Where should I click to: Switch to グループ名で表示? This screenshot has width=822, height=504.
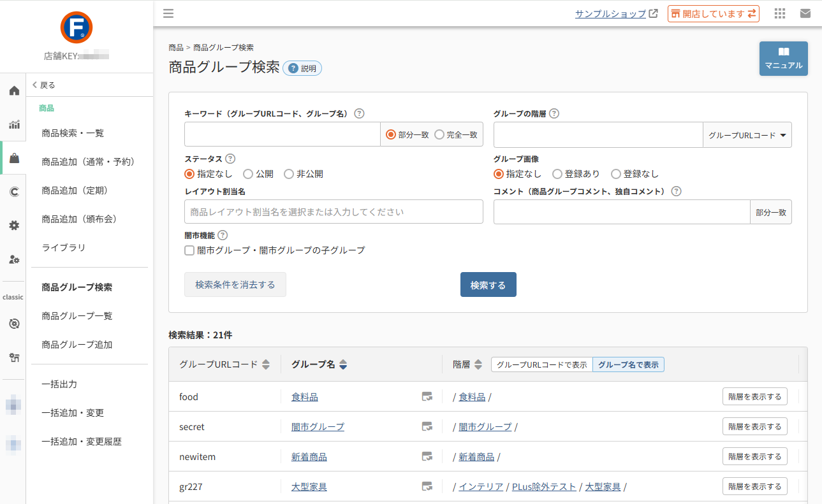(x=629, y=365)
